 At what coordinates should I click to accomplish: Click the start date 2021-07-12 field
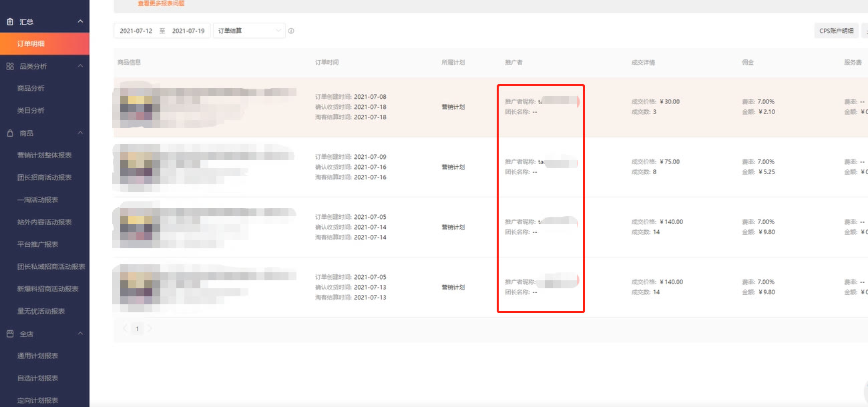click(136, 31)
